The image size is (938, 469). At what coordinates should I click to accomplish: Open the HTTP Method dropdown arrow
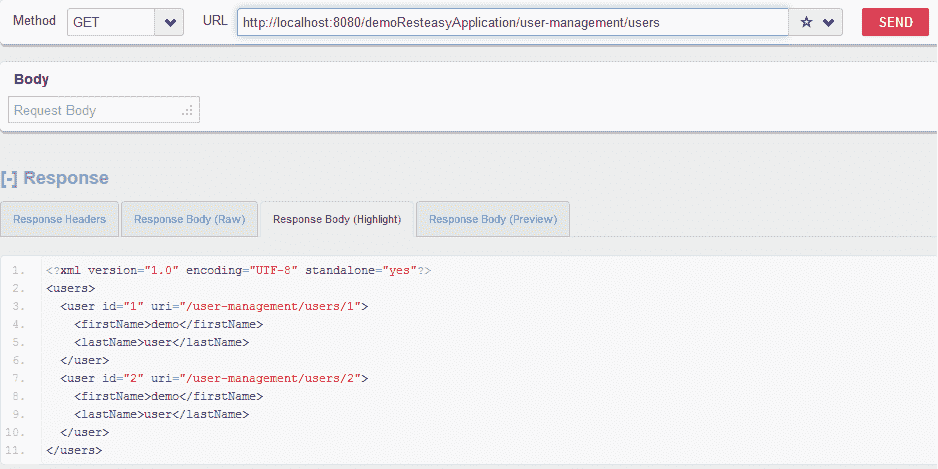(169, 22)
